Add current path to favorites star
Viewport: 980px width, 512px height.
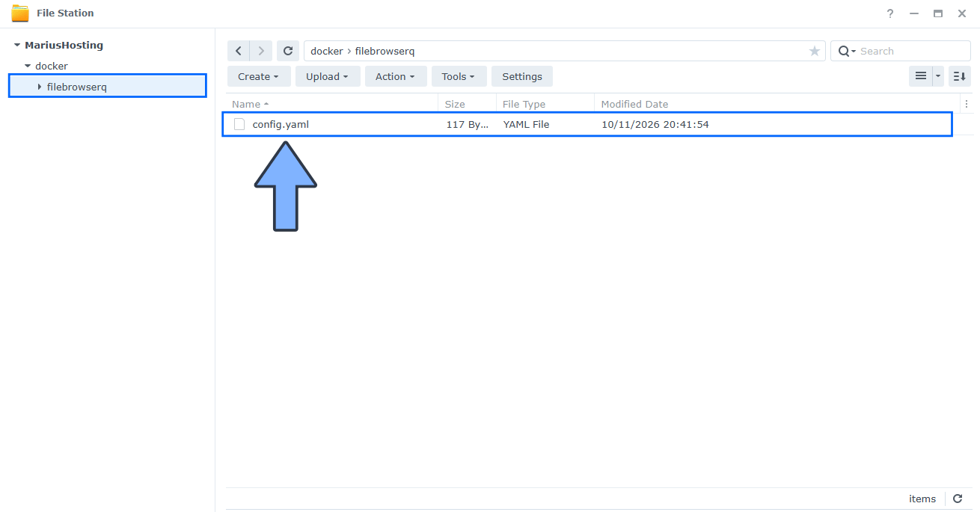[x=815, y=51]
